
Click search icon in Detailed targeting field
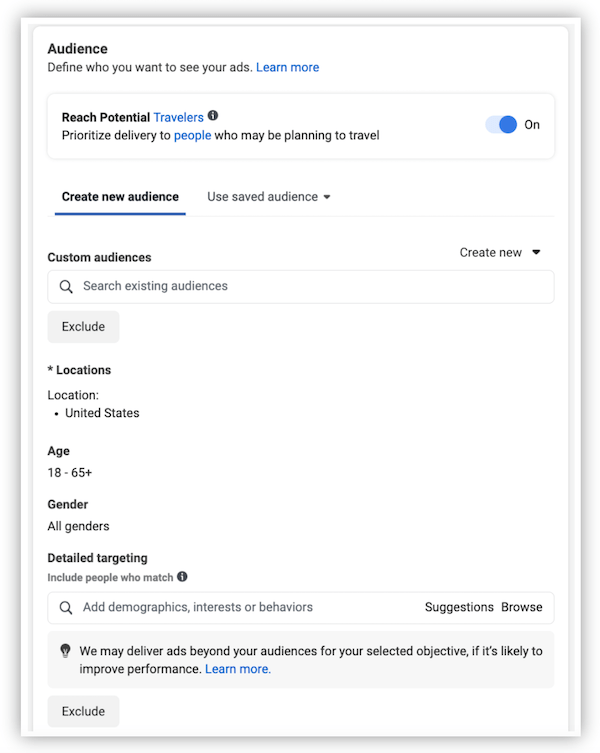[66, 608]
